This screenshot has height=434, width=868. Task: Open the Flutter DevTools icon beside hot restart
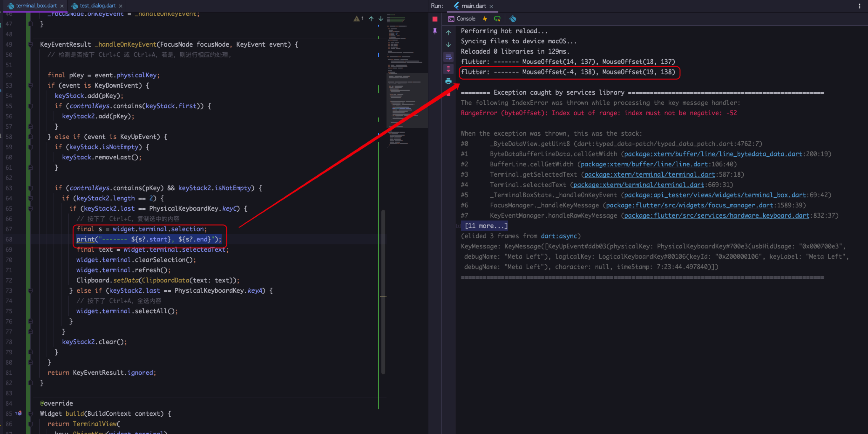click(513, 19)
